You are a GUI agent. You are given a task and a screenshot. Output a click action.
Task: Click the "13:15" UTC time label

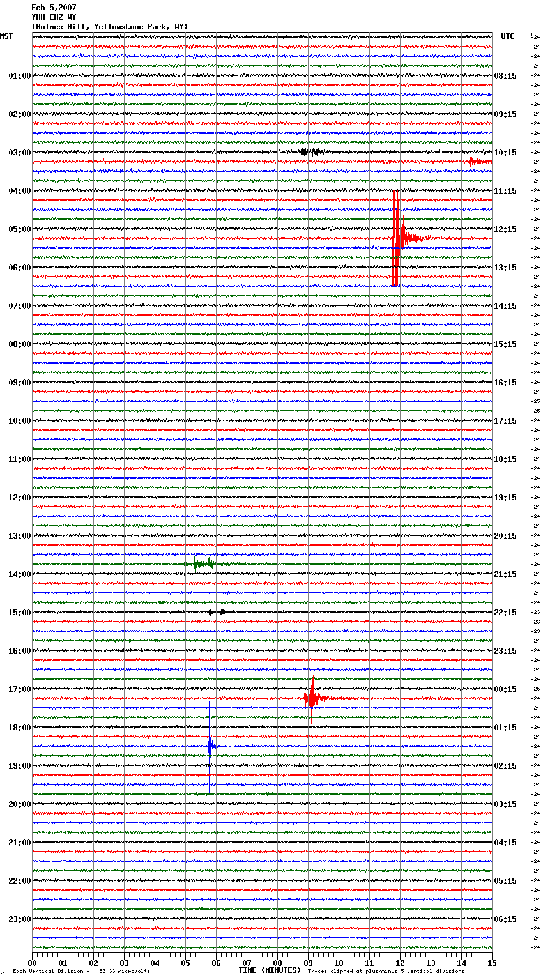tap(505, 268)
